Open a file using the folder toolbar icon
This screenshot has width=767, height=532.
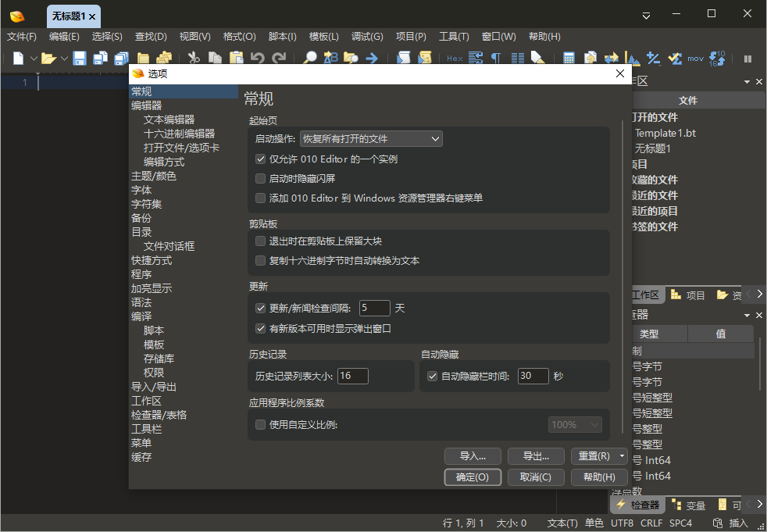(x=48, y=58)
